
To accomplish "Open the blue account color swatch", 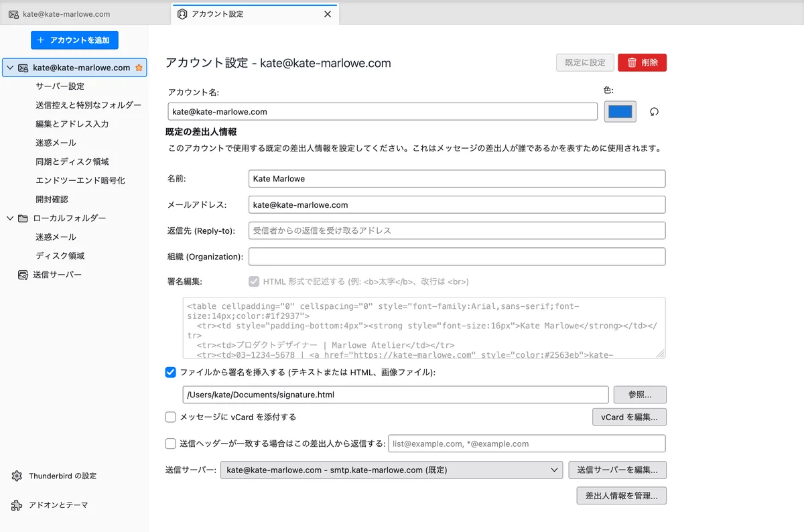I will tap(620, 112).
